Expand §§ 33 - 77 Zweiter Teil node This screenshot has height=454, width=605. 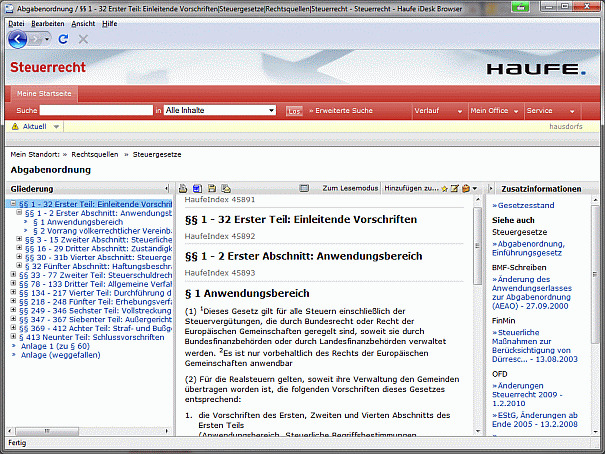point(13,275)
